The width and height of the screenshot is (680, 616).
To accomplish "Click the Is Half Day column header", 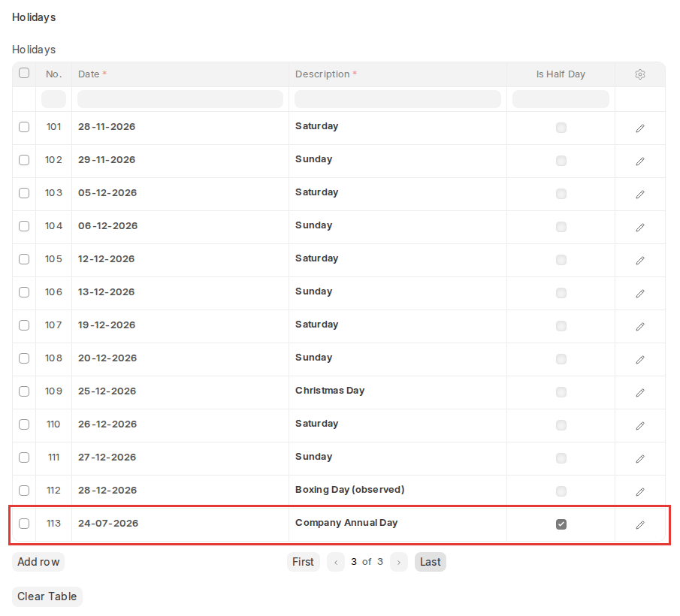I will [x=561, y=74].
